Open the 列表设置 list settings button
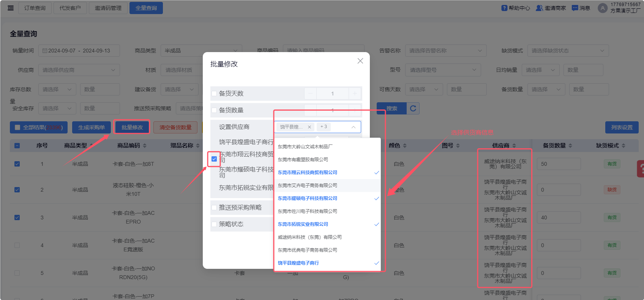The image size is (644, 300). [622, 127]
